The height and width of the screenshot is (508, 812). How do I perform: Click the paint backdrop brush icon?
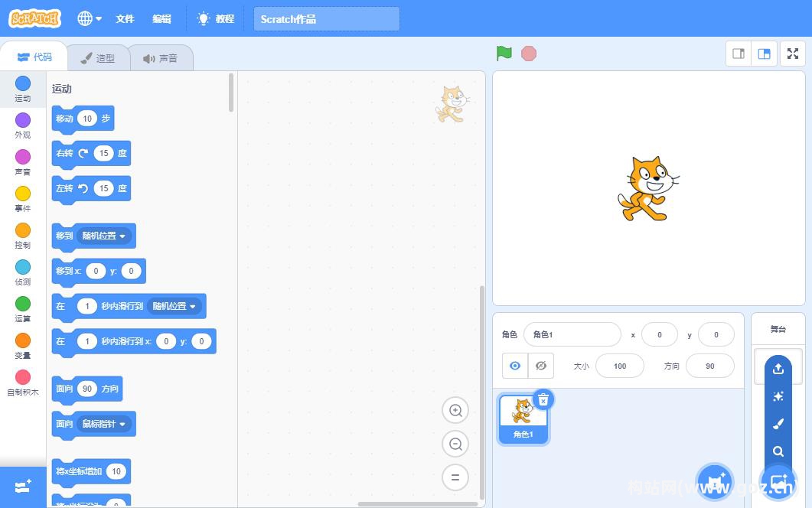pyautogui.click(x=778, y=424)
